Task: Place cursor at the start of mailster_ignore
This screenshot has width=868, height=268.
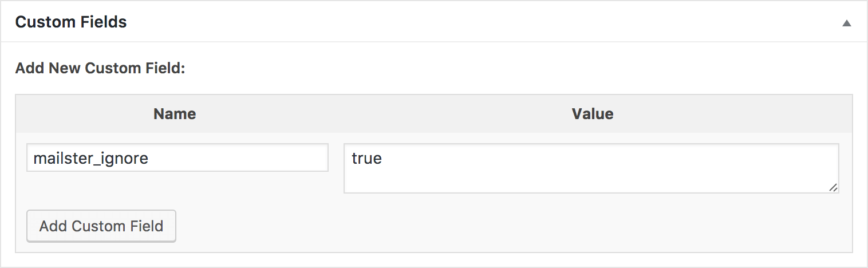Action: pos(34,158)
